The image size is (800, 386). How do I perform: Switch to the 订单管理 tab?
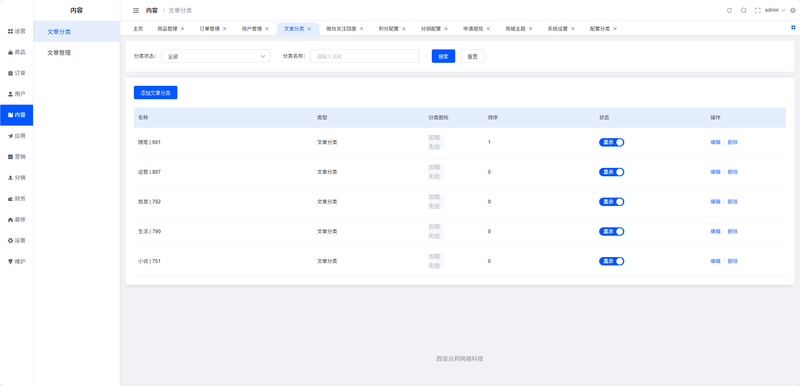pyautogui.click(x=210, y=29)
